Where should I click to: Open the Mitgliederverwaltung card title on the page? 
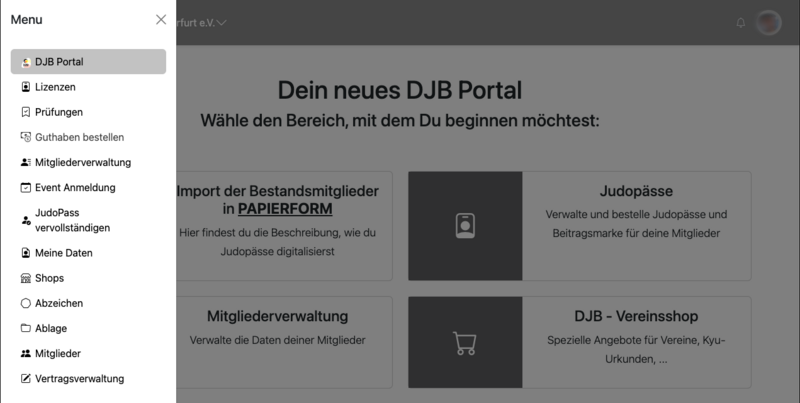coord(278,316)
